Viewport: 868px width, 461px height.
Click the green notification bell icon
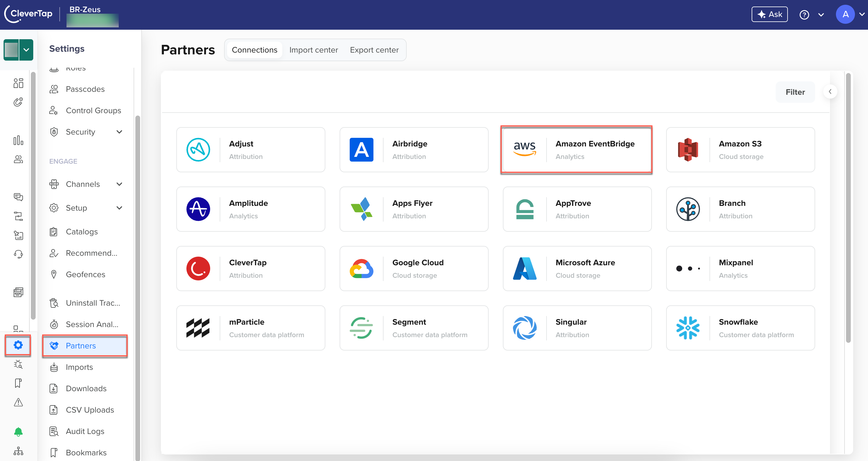[x=18, y=432]
